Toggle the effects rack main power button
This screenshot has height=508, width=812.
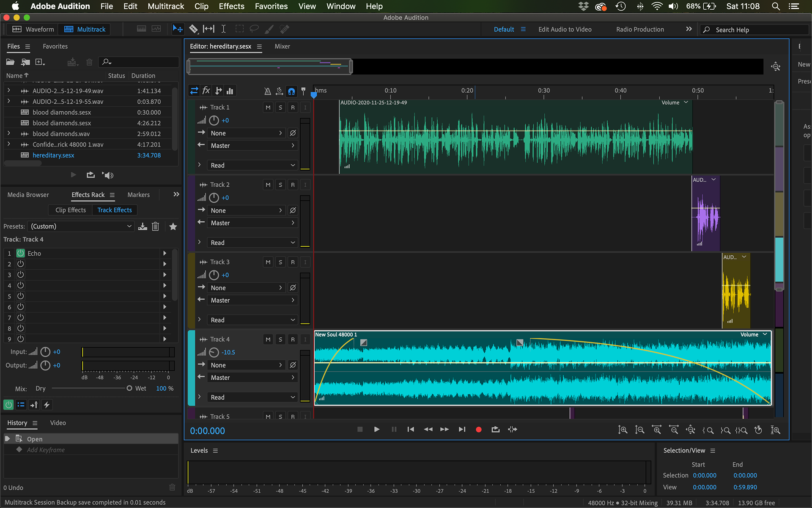tap(8, 405)
